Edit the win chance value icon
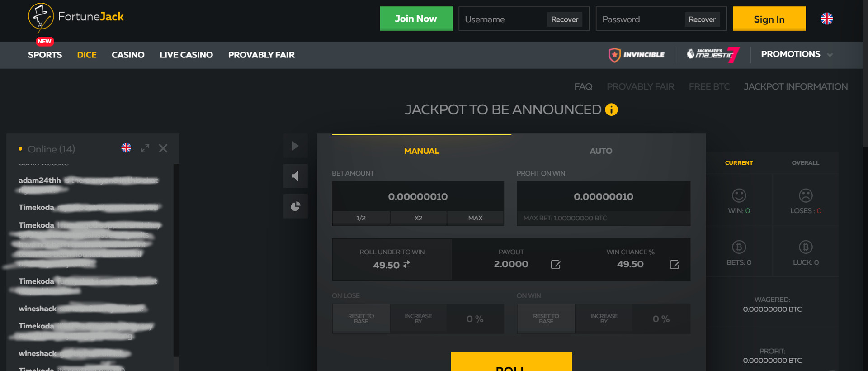 675,265
